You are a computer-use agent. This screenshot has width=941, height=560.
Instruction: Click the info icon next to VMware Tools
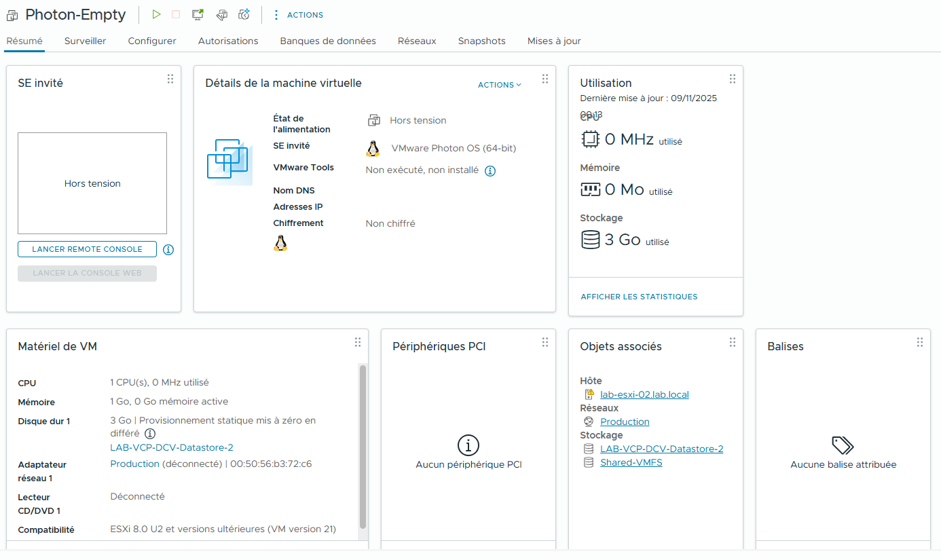(x=490, y=171)
